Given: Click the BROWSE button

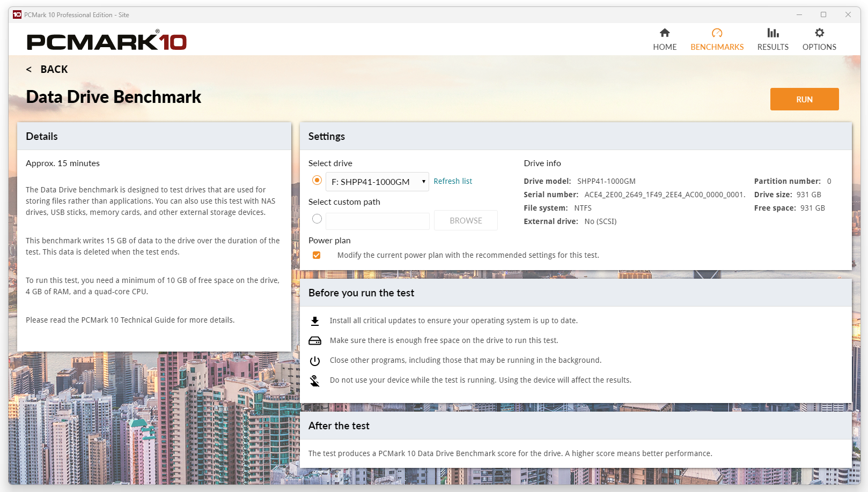Looking at the screenshot, I should point(466,220).
